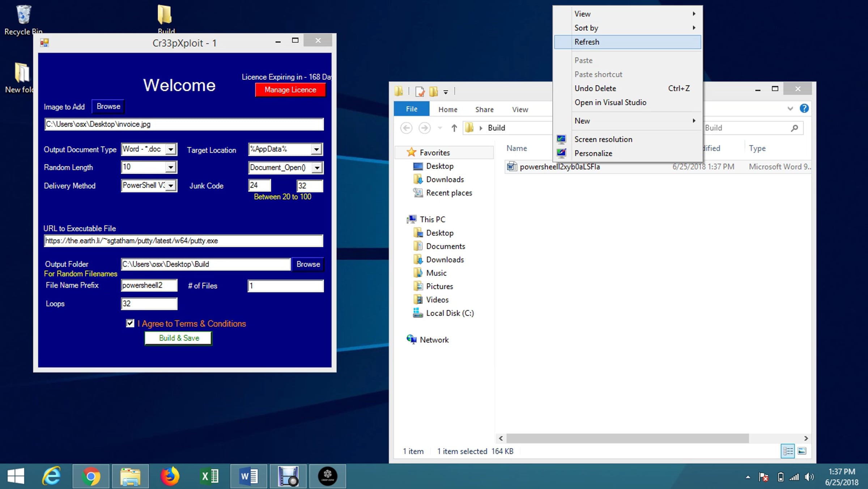
Task: Click Browse next to Output Folder
Action: [308, 264]
